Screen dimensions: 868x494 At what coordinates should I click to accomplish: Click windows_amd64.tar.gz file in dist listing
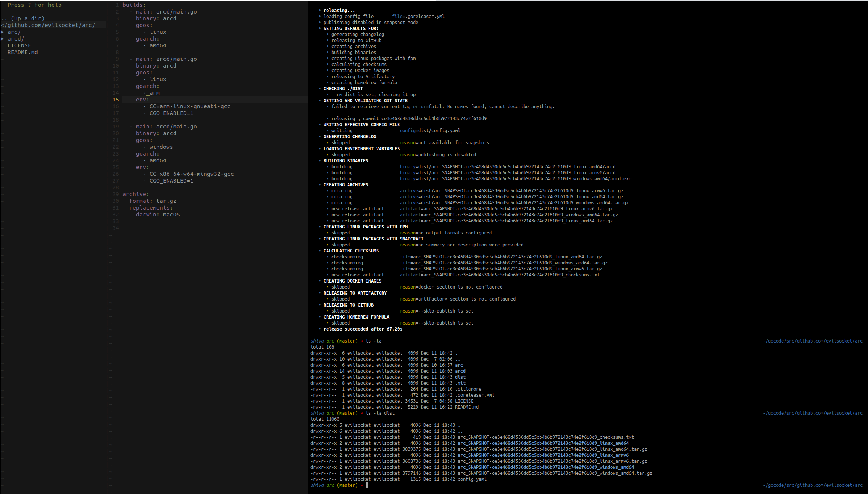click(x=555, y=473)
